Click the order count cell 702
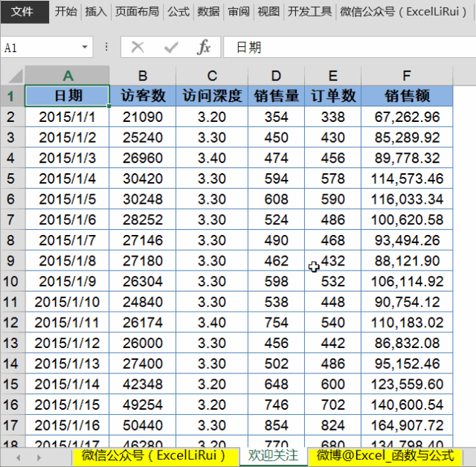Image resolution: width=476 pixels, height=467 pixels. point(332,405)
